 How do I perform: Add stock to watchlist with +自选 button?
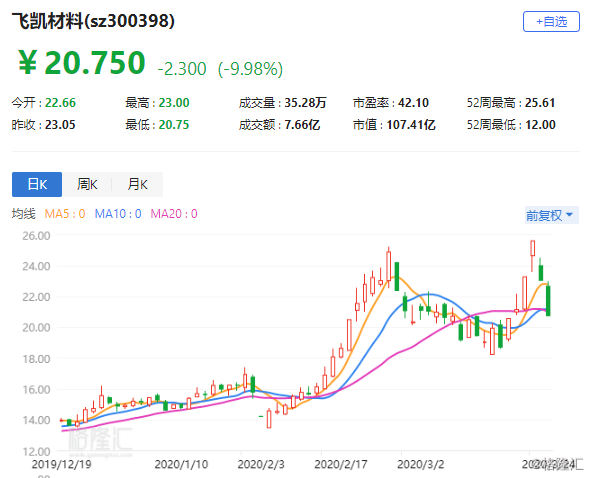tap(551, 21)
